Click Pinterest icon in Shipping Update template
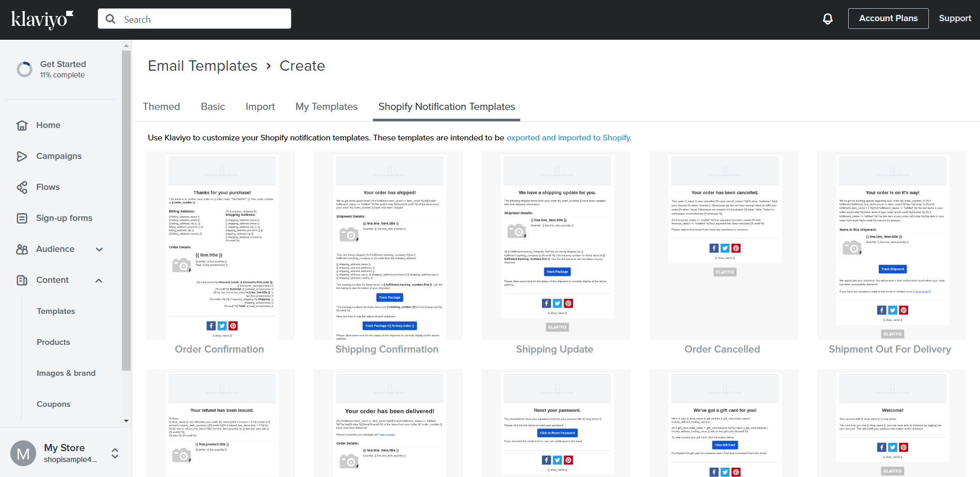This screenshot has height=477, width=980. coord(568,304)
